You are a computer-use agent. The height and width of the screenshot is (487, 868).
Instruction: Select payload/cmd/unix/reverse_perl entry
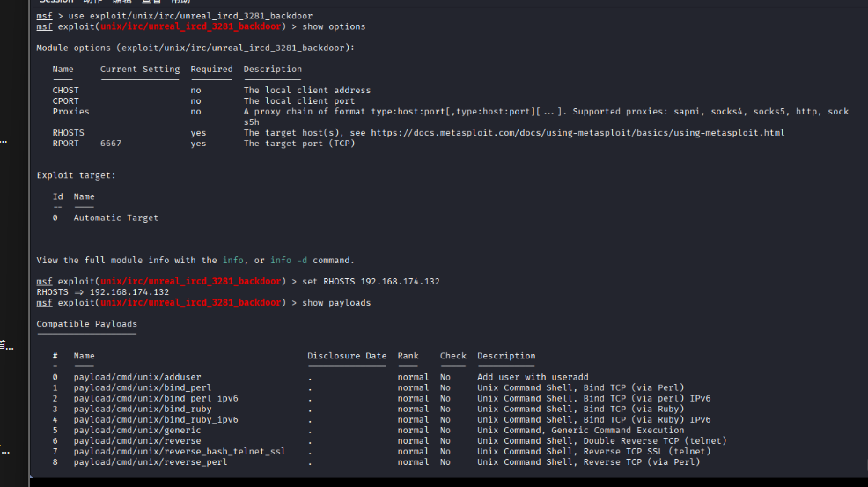click(151, 462)
